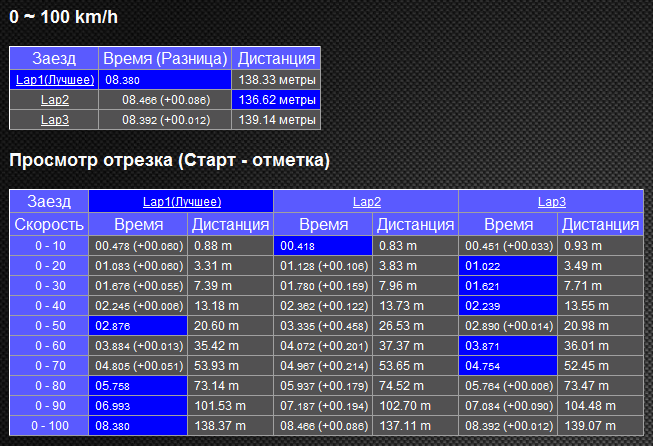Select distance '139.14 метры'
Screen dimensions: 653x446
tap(276, 120)
